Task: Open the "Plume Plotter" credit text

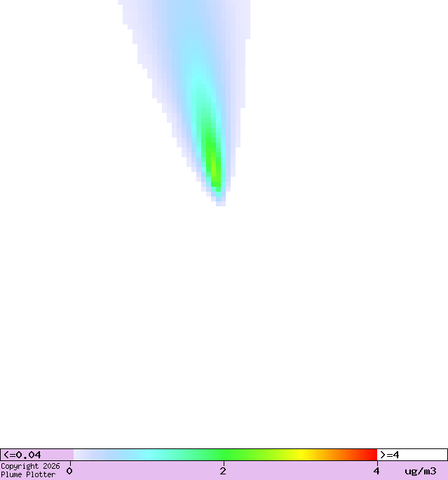Action: (x=28, y=475)
